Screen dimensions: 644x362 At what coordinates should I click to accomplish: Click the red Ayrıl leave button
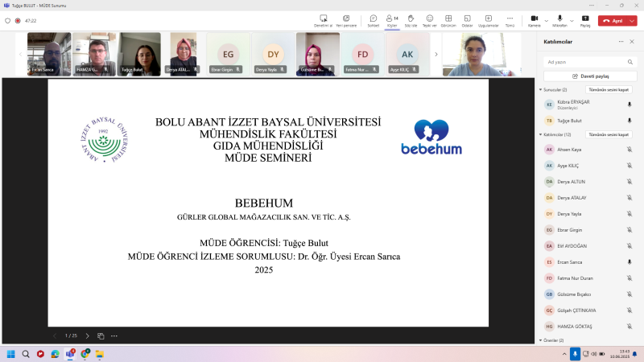(x=613, y=21)
